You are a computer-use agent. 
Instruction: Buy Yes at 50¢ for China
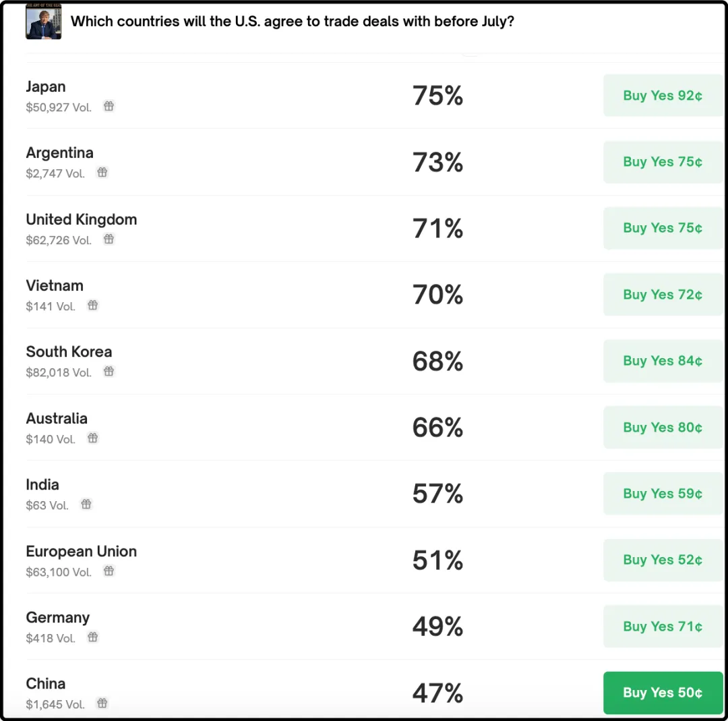(663, 693)
